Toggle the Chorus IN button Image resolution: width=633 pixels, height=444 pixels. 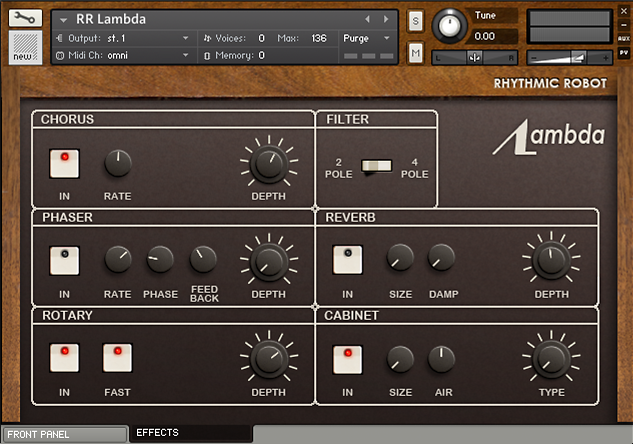pos(64,163)
